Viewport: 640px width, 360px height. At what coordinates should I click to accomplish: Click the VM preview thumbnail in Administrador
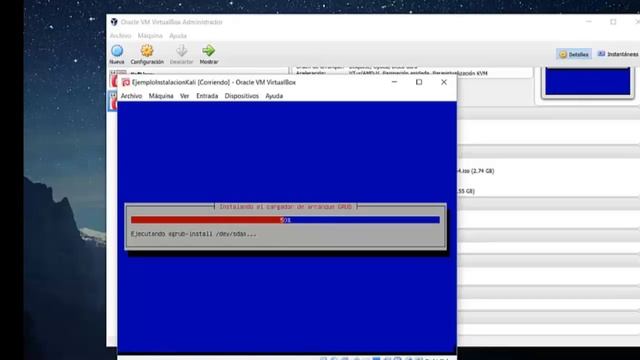click(x=588, y=82)
